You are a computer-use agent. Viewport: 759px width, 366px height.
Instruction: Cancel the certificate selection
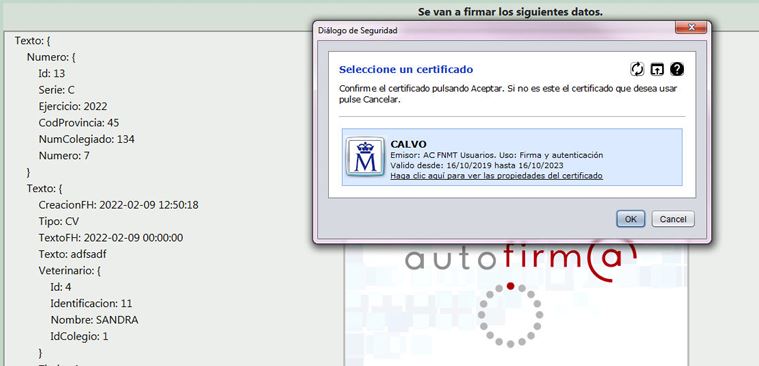pyautogui.click(x=673, y=219)
